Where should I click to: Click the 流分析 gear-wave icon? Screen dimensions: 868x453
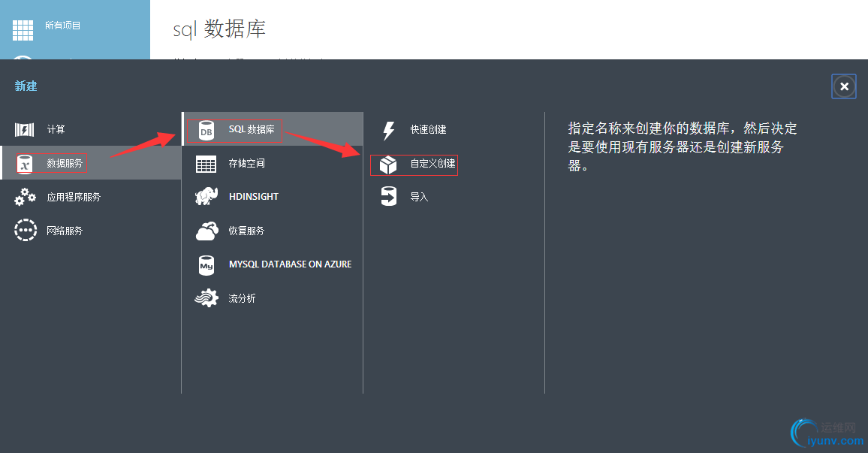click(206, 298)
